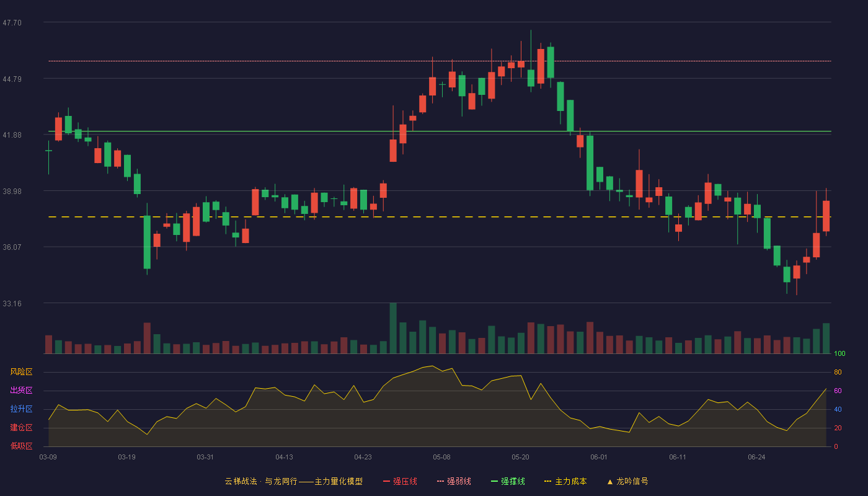Click the 60 indicator scale label
This screenshot has width=868, height=496.
838,391
